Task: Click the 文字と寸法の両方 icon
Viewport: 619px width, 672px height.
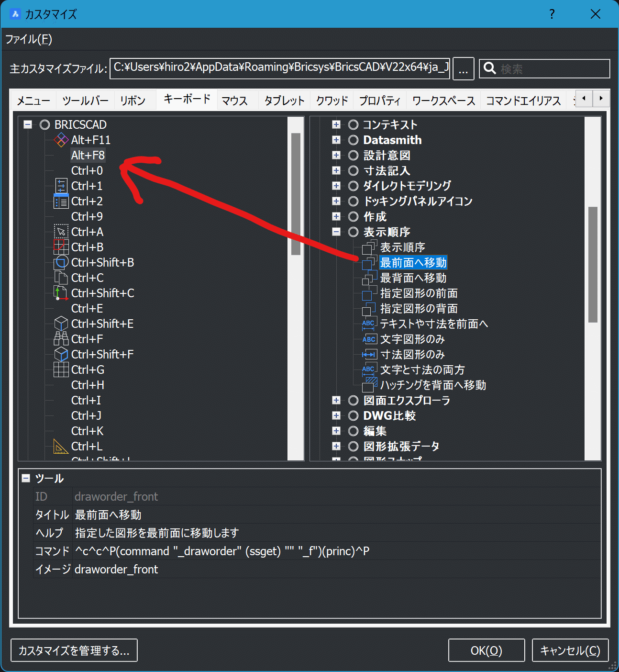Action: (x=369, y=370)
